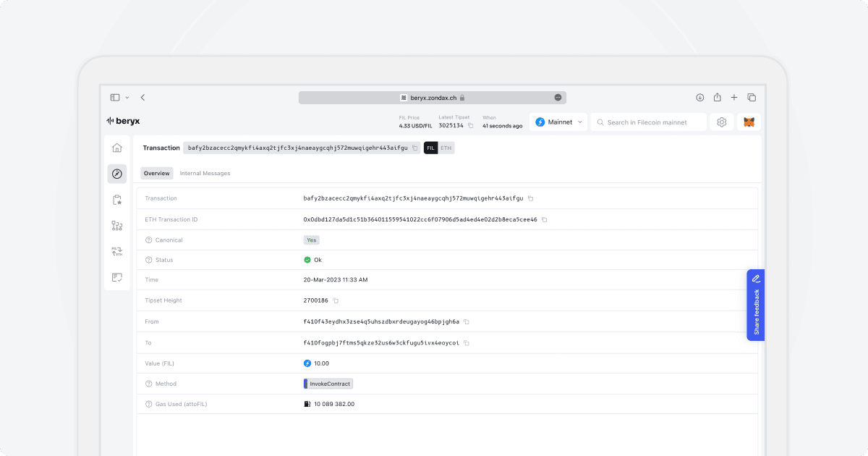The width and height of the screenshot is (868, 456).
Task: Open the FIL-ETH address converter sidebar icon
Action: pos(116,251)
